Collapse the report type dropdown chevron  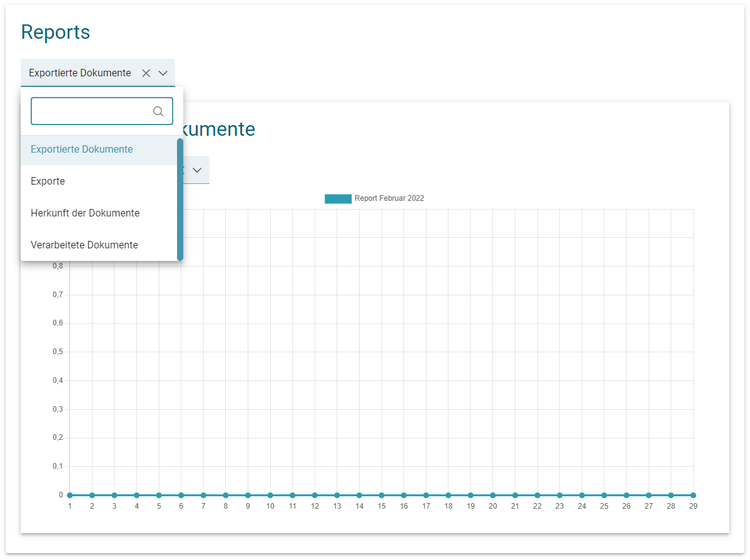(x=163, y=73)
